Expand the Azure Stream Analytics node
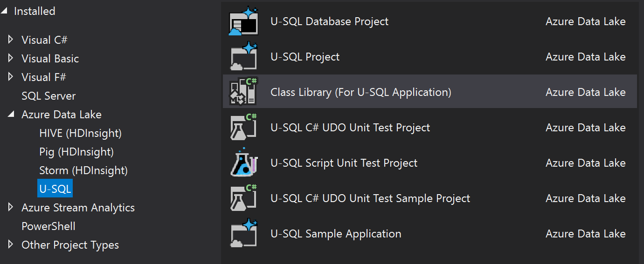 click(11, 208)
